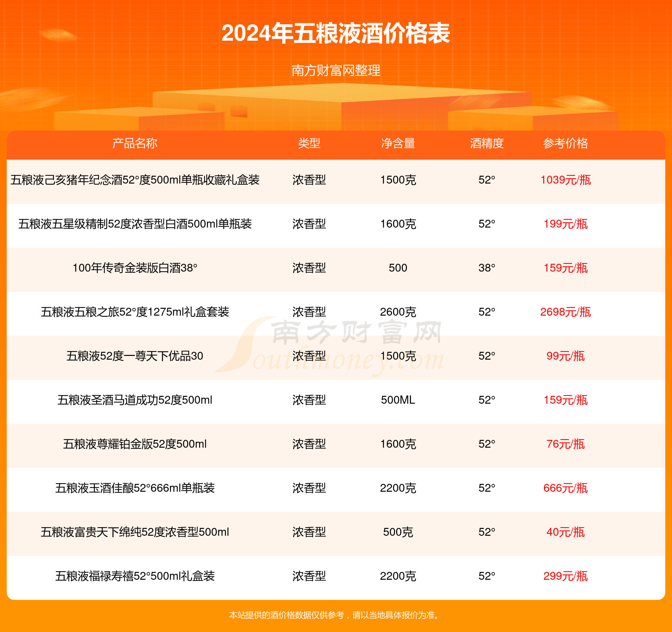The image size is (672, 632).
Task: Click 1500克 in the 己亥猪年纪念酒 row
Action: [398, 180]
